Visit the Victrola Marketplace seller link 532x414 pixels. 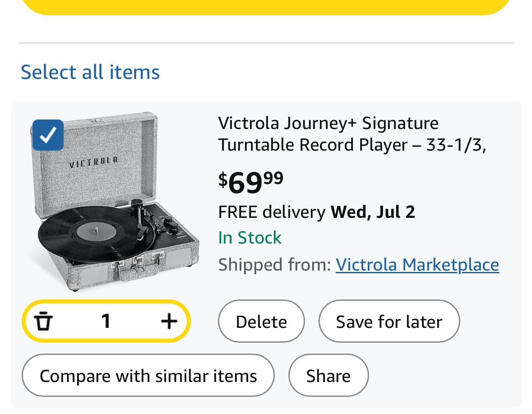pyautogui.click(x=417, y=264)
